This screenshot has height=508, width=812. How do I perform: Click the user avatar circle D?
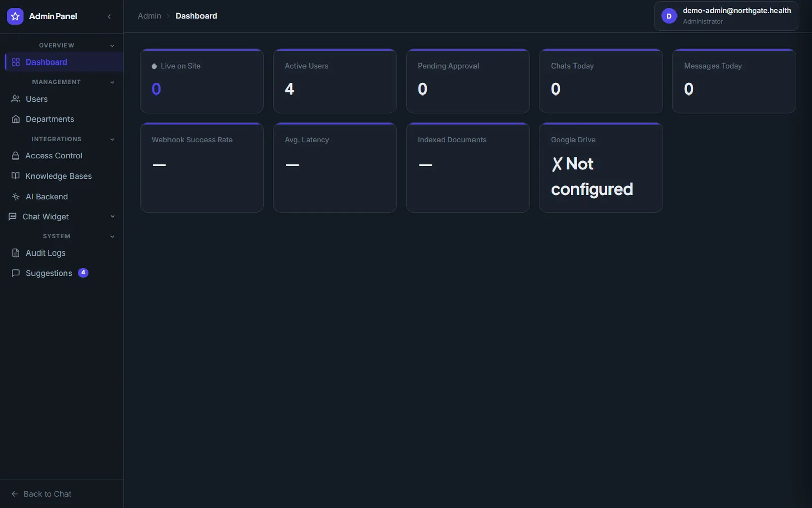pos(669,16)
